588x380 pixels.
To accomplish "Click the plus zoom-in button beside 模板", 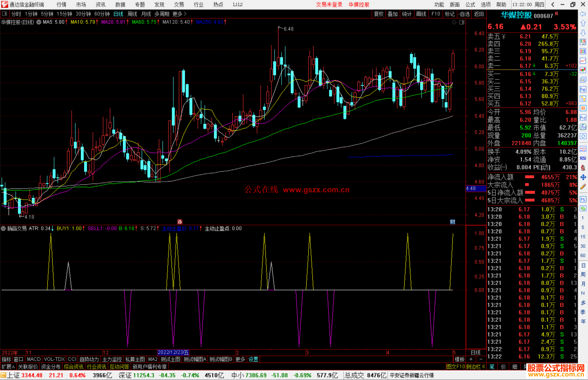I will [x=471, y=359].
